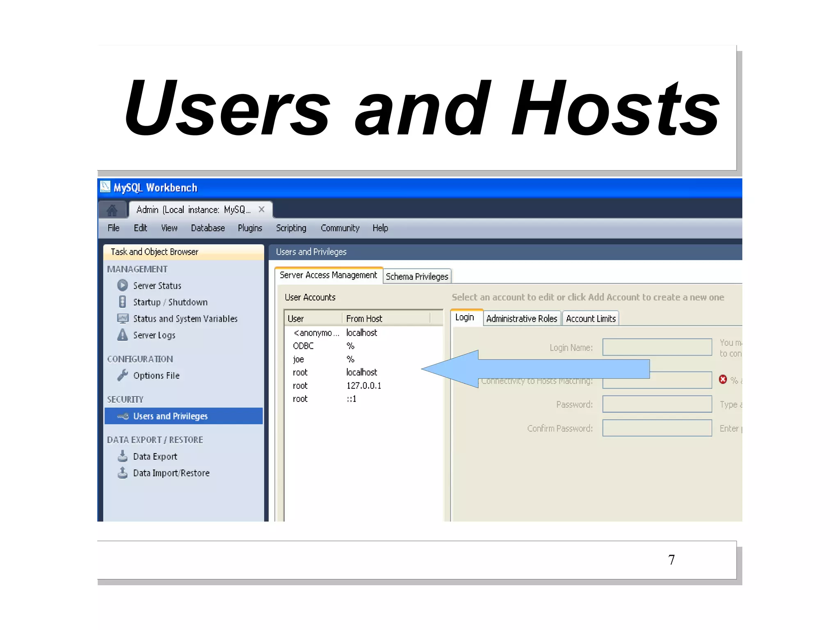Click the Users and Privileges key icon

point(123,416)
